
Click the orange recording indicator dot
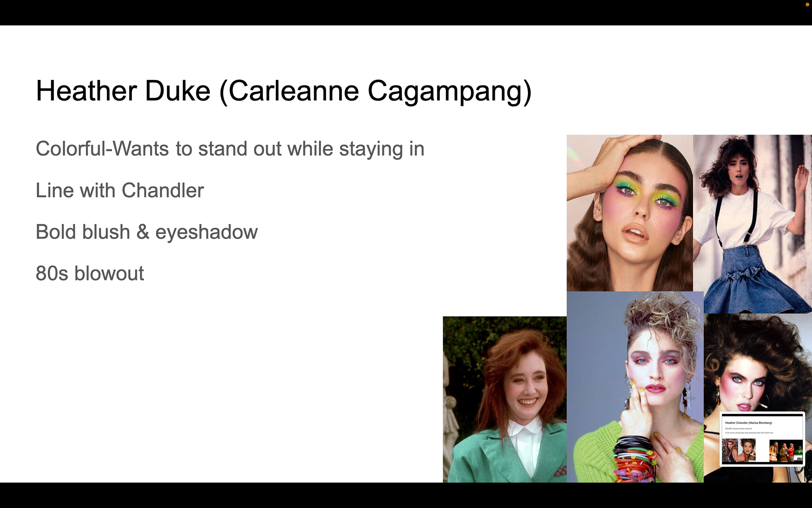pos(807,4)
